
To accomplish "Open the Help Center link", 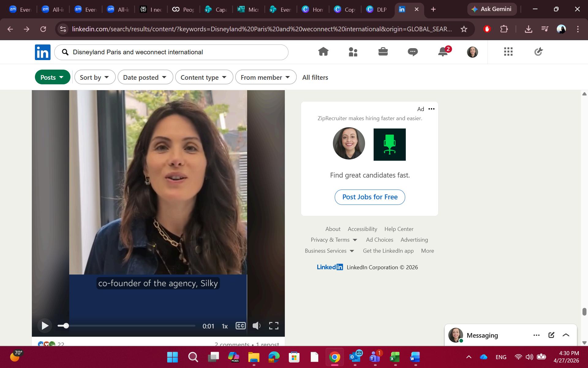I will click(399, 229).
